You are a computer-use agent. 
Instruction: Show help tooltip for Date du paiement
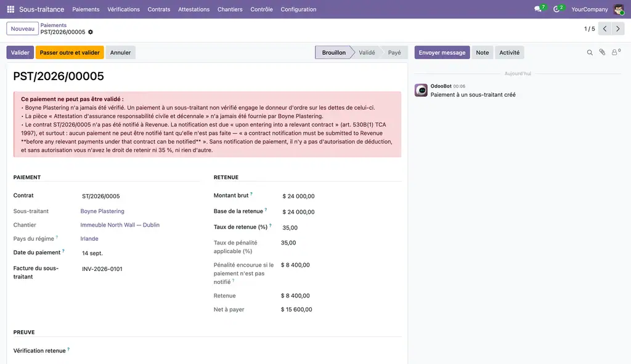click(x=63, y=251)
